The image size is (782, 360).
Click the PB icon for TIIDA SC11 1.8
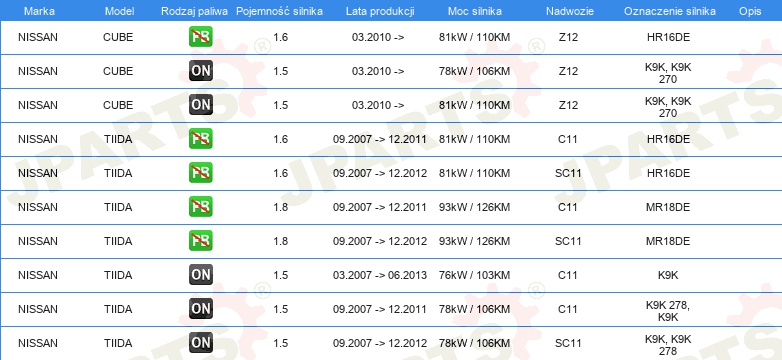[200, 241]
